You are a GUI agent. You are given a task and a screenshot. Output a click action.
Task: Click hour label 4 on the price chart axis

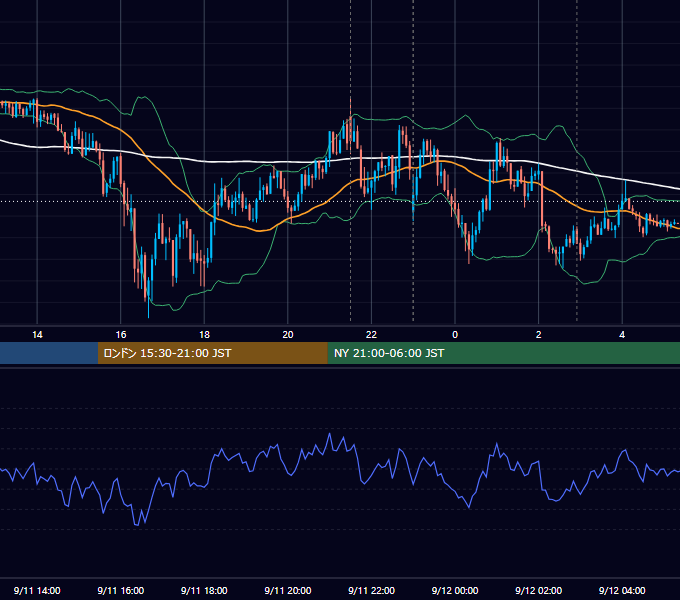[622, 335]
